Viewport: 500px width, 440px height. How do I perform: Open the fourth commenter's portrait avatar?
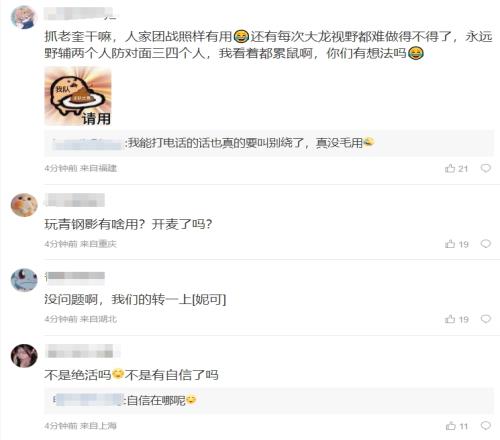[x=24, y=356]
